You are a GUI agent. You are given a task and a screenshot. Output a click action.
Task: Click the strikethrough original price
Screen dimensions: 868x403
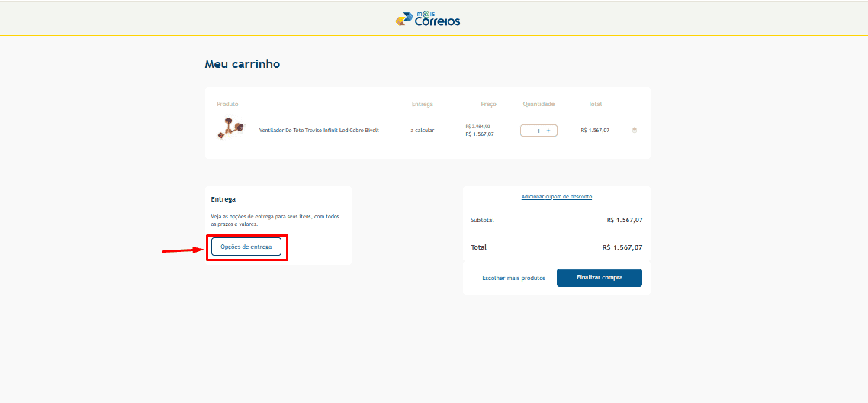point(477,126)
